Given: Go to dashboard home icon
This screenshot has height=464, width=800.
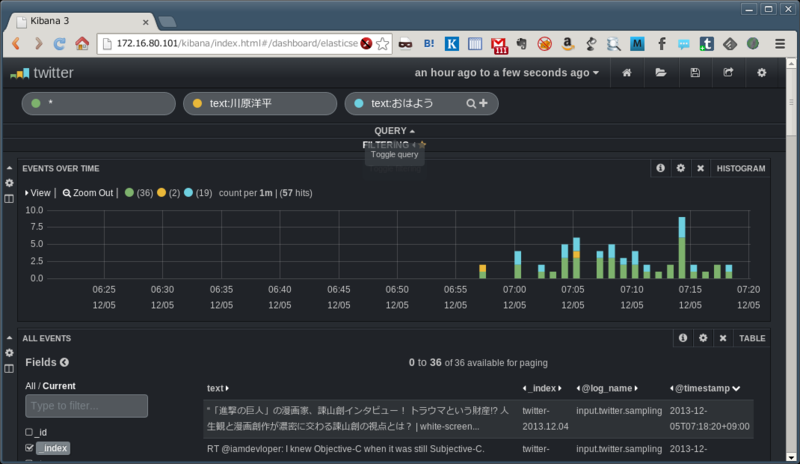Looking at the screenshot, I should point(627,72).
